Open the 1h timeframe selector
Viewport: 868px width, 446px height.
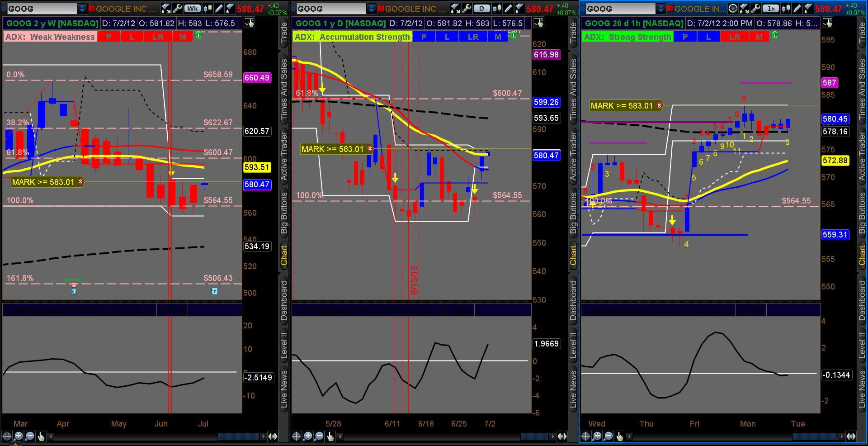tap(771, 8)
